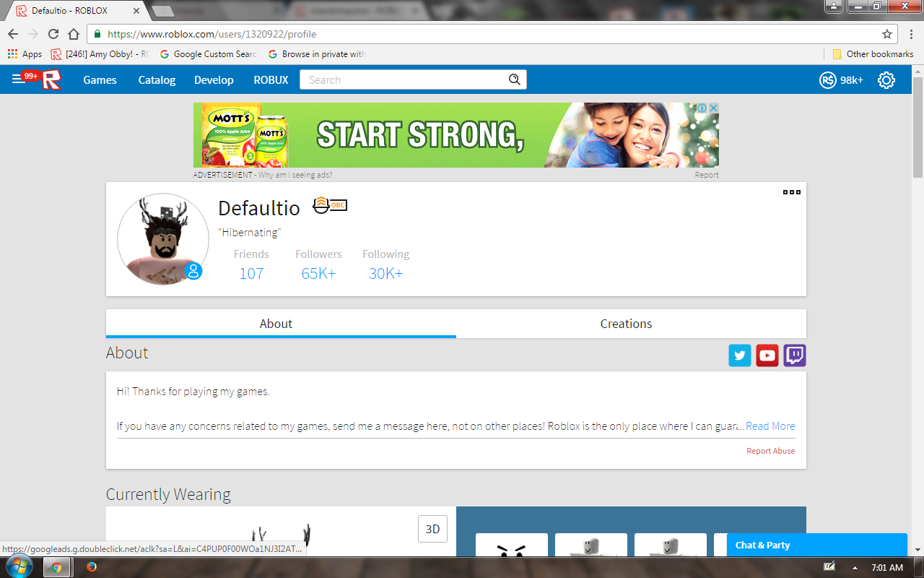View the 65K+ followers list
Image resolution: width=924 pixels, height=578 pixels.
[x=318, y=273]
